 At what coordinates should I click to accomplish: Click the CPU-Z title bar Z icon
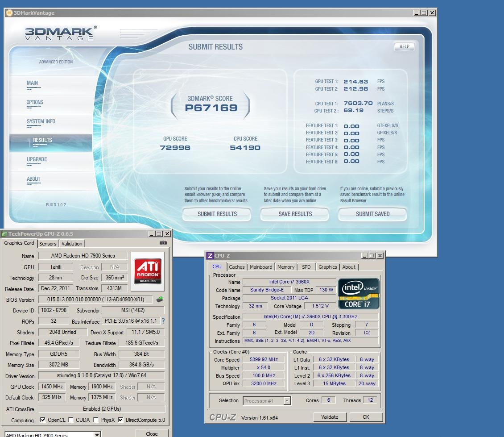(x=210, y=255)
